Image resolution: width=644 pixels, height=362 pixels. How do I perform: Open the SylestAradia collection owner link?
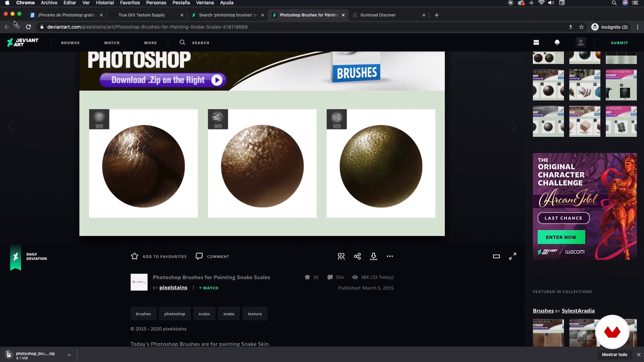click(578, 311)
